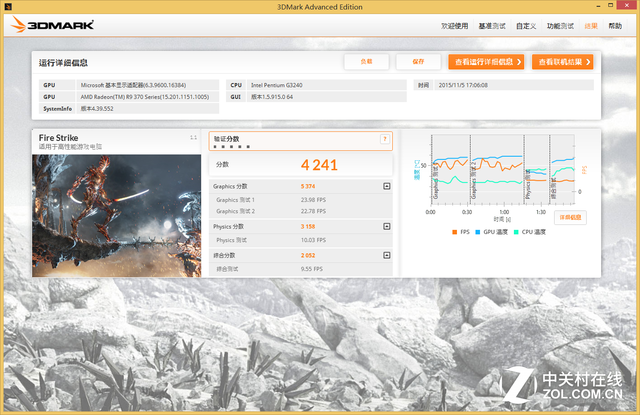
Task: Open the 自定义 tab
Action: click(x=527, y=26)
